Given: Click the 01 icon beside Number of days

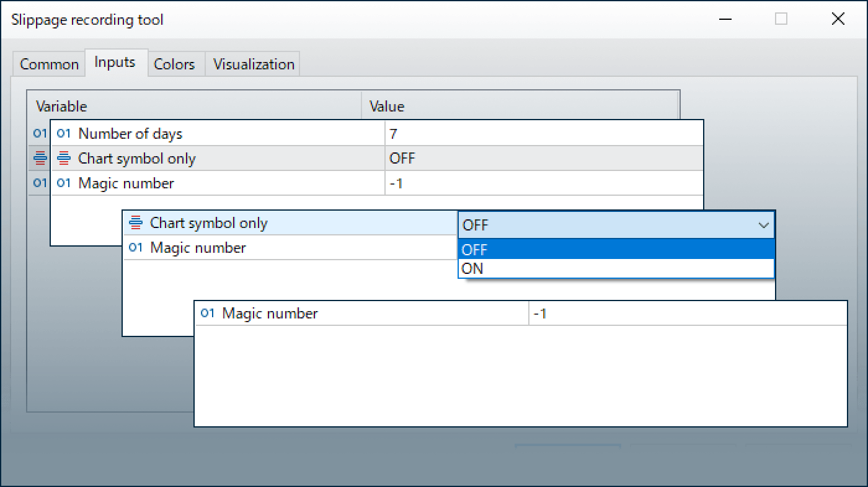Looking at the screenshot, I should click(x=64, y=133).
